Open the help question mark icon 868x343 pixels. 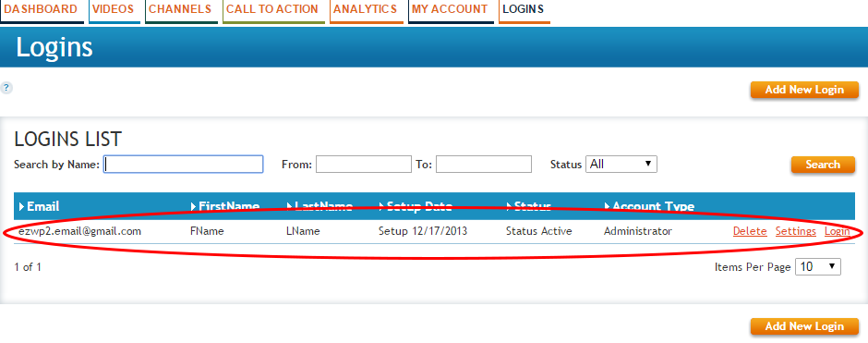coord(6,88)
